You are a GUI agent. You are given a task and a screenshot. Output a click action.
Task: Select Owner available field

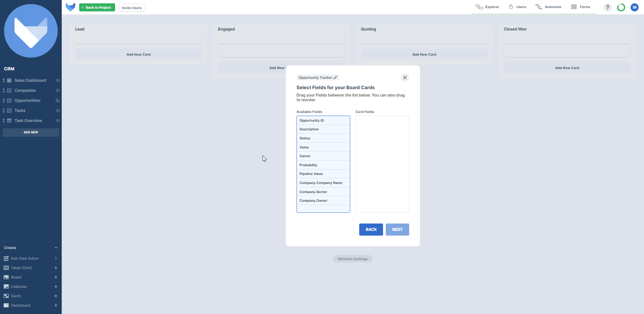pyautogui.click(x=323, y=156)
